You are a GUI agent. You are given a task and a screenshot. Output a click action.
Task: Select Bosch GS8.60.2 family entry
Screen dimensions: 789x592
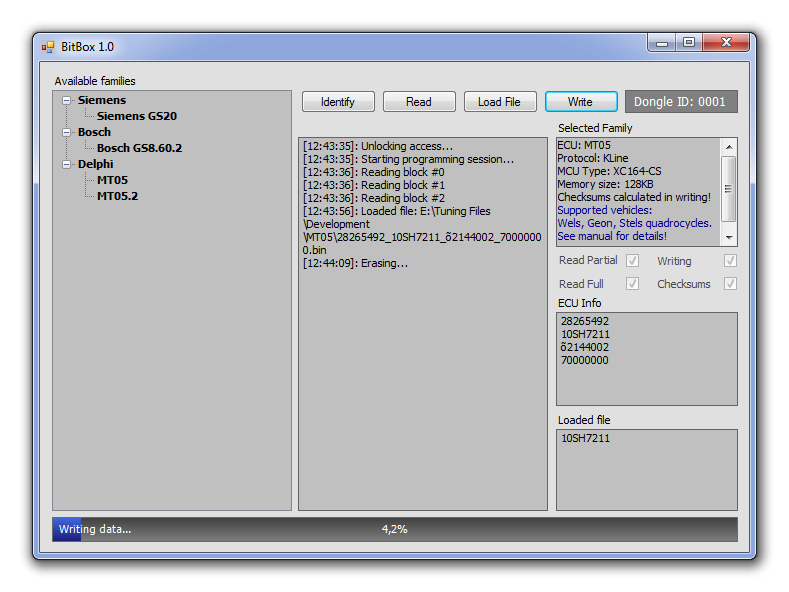[139, 148]
